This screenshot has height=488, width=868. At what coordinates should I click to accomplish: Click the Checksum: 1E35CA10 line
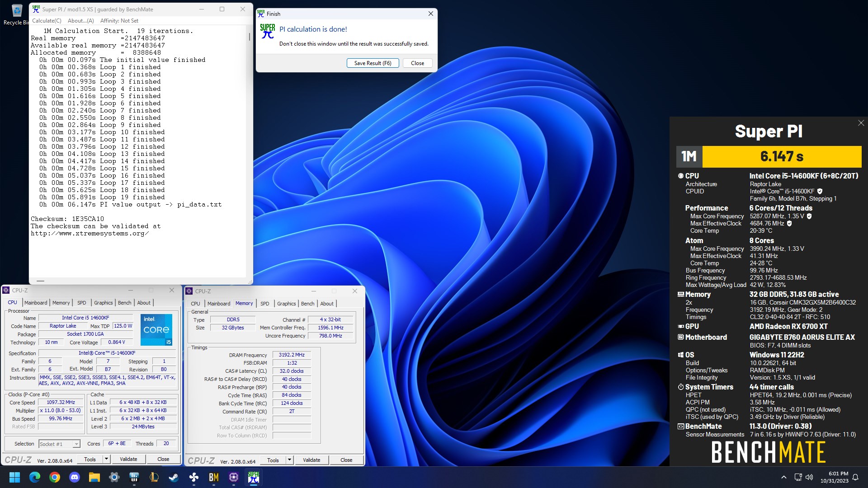coord(67,219)
